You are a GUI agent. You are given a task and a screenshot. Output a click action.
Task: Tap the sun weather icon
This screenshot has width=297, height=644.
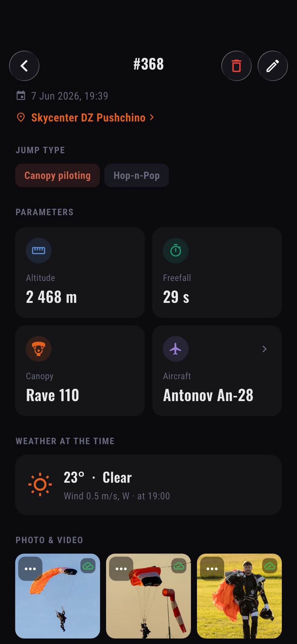(40, 484)
